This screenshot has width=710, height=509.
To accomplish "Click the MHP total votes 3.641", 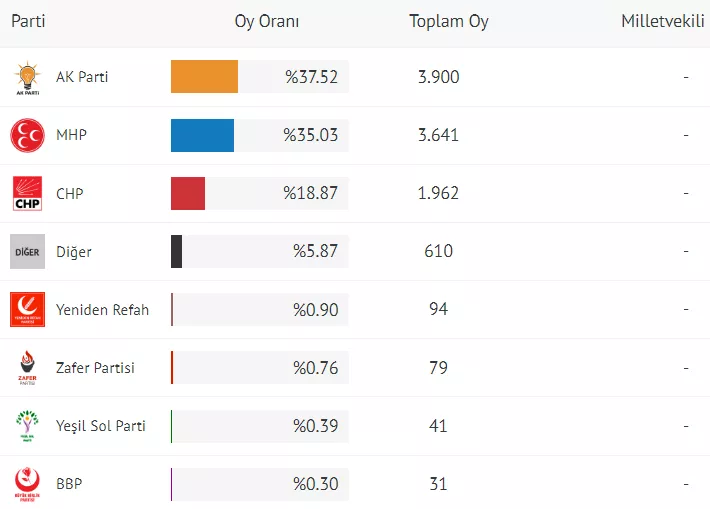I will 438,135.
